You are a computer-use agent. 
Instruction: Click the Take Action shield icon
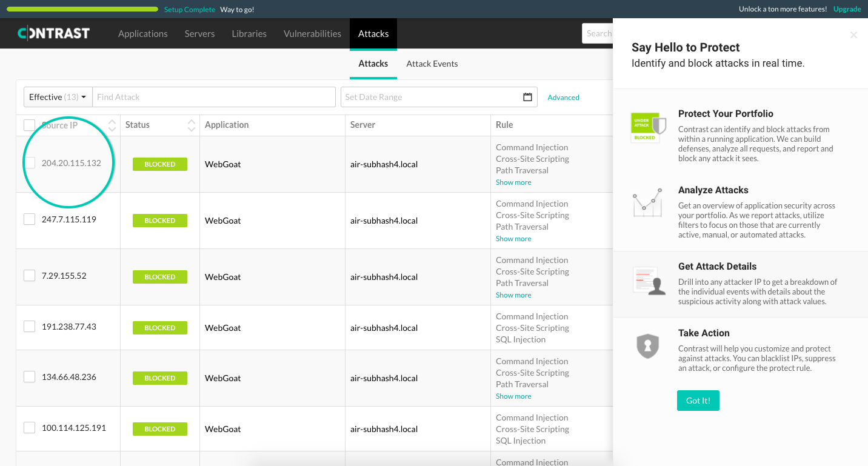pyautogui.click(x=649, y=345)
